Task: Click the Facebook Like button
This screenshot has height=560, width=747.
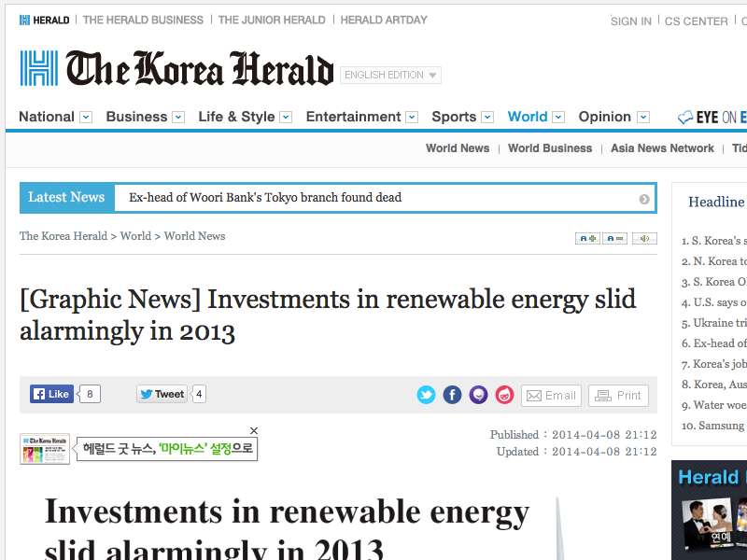Action: 51,394
